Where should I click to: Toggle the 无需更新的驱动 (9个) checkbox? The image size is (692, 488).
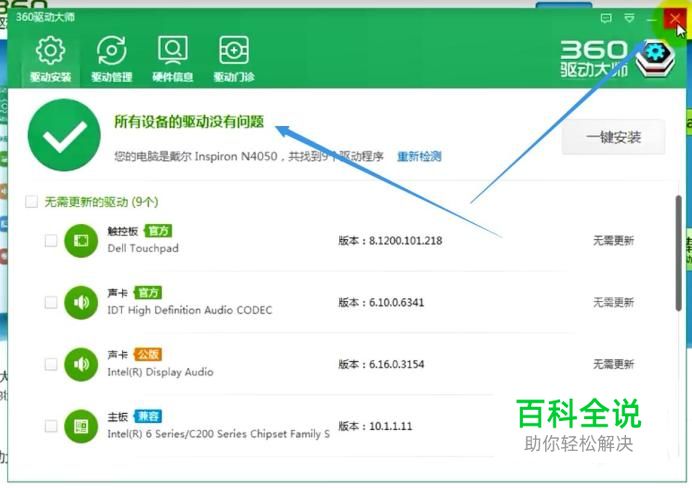click(31, 202)
